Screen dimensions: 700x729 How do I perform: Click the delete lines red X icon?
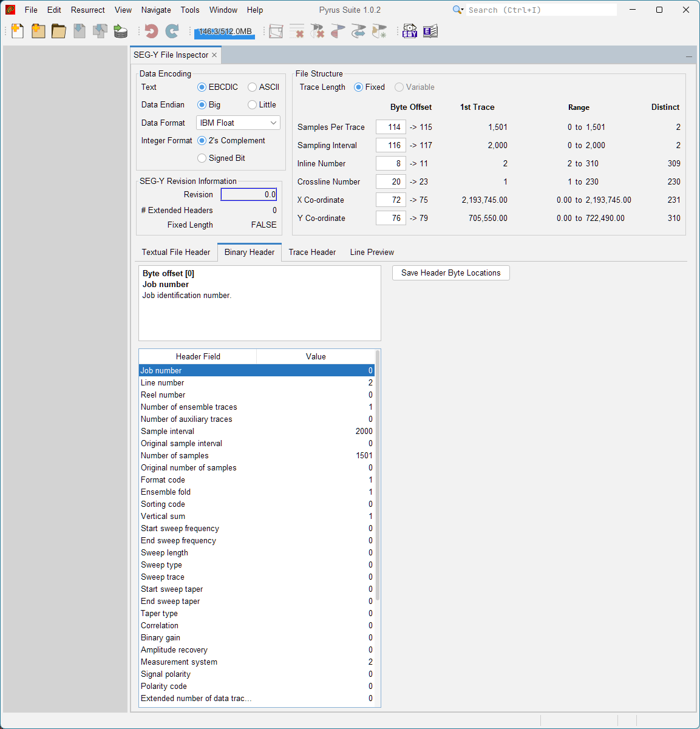point(297,31)
